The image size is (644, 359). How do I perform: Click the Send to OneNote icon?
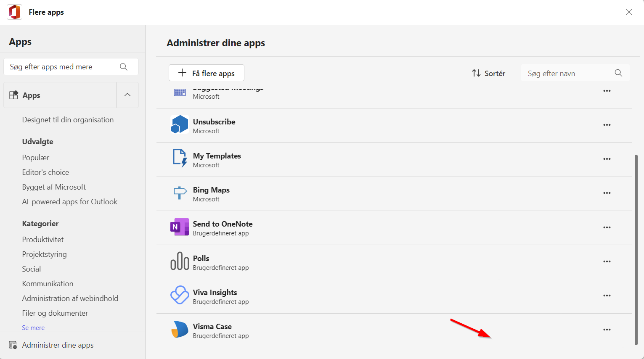[180, 227]
